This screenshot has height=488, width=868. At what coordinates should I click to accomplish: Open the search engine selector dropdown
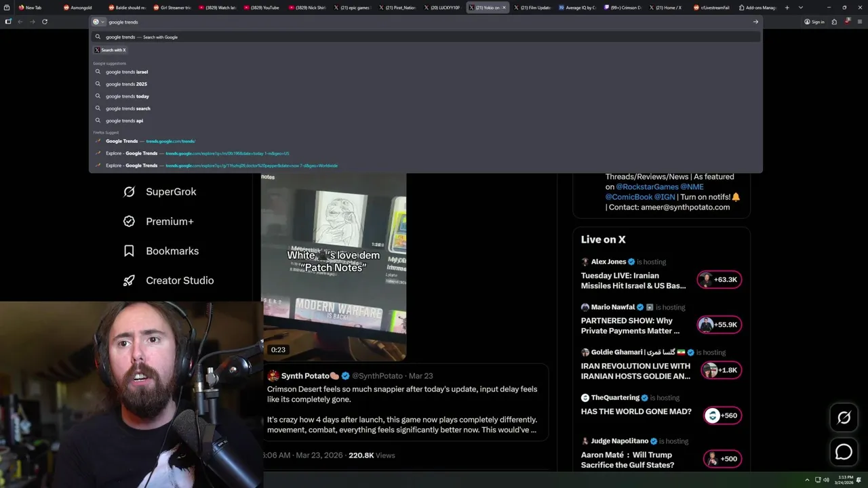98,22
